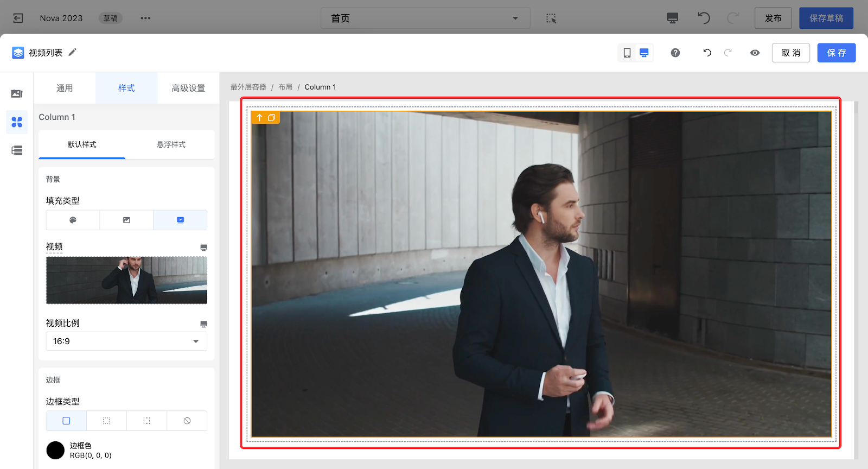Open the 首页 page selector dropdown
The height and width of the screenshot is (469, 868).
pos(425,18)
